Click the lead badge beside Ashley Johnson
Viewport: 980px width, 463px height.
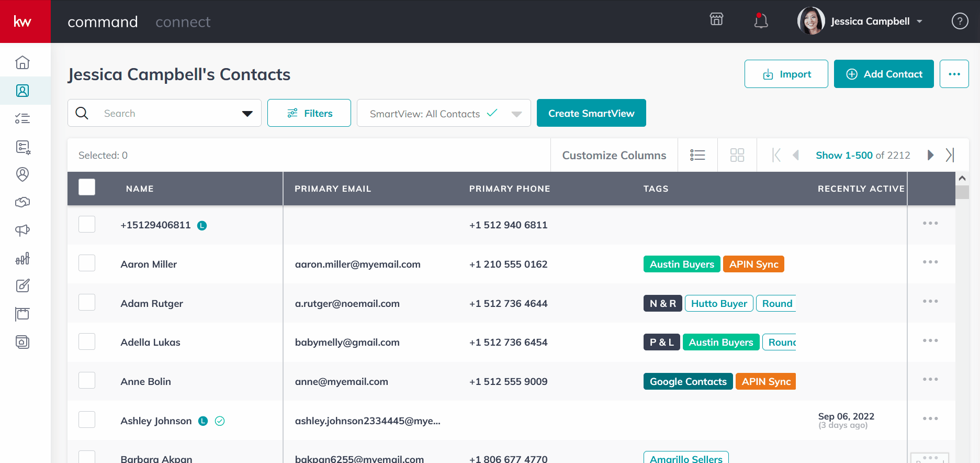[204, 421]
